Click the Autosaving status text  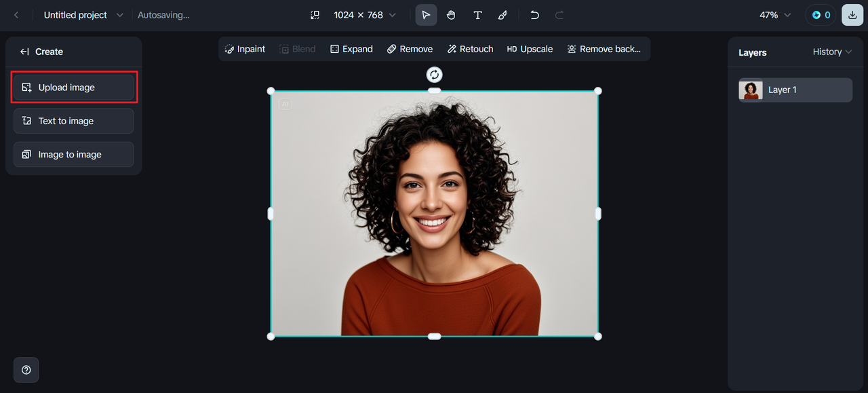(x=163, y=15)
